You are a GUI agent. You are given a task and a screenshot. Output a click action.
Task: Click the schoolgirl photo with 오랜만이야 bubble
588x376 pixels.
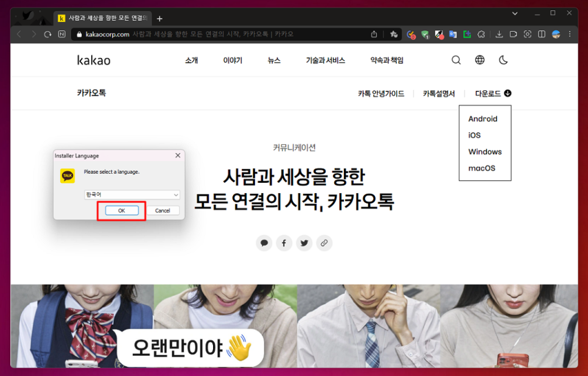pos(82,325)
